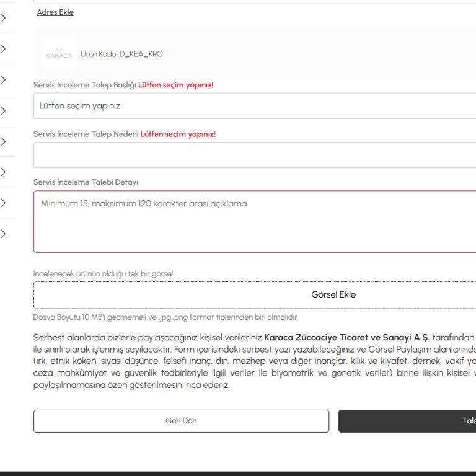Submit using the dark button next to Geri Dön
This screenshot has width=476, height=476.
click(407, 421)
